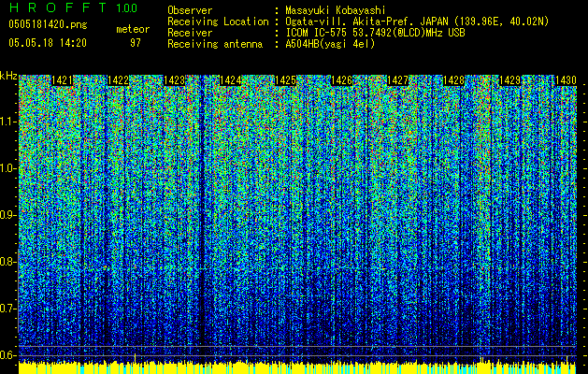Image resolution: width=588 pixels, height=374 pixels.
Task: Click the HROFFT title text
Action: point(58,7)
